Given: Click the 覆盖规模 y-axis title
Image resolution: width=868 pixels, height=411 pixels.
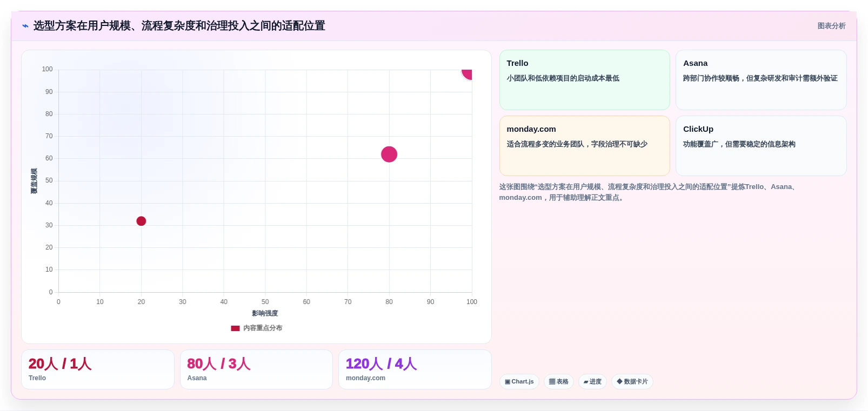Looking at the screenshot, I should (x=34, y=181).
